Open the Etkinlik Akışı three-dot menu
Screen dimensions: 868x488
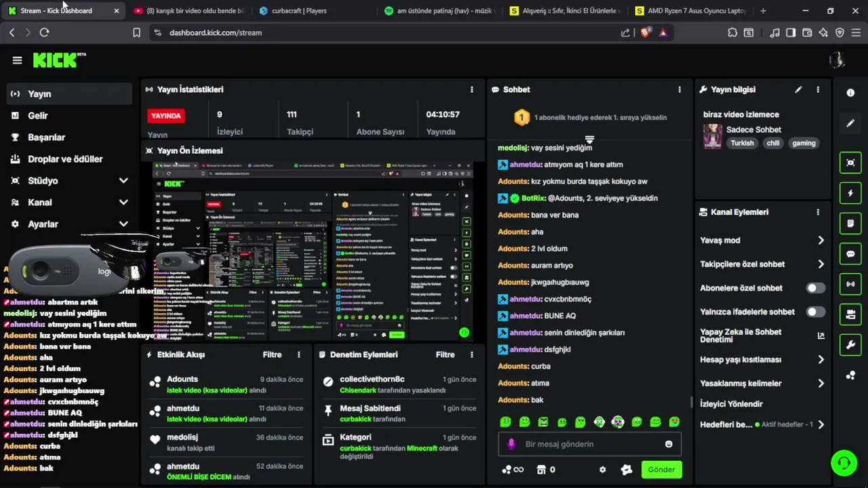[x=298, y=354]
